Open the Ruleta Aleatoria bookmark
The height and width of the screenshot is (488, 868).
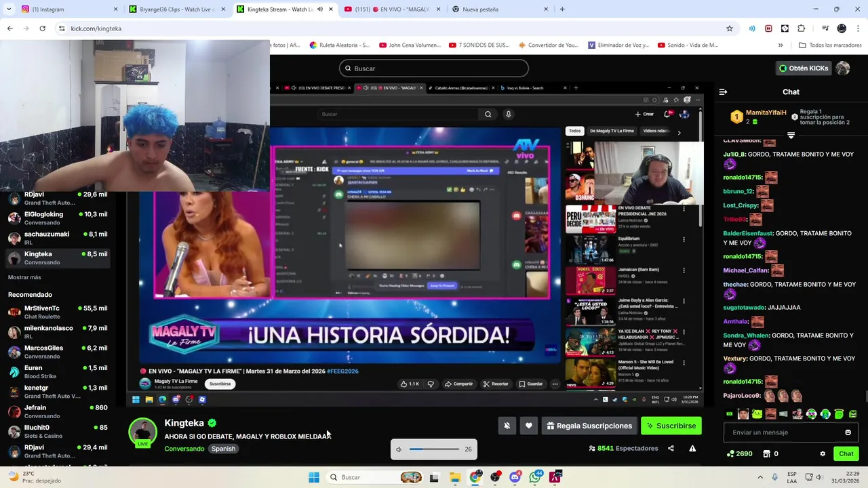[340, 45]
